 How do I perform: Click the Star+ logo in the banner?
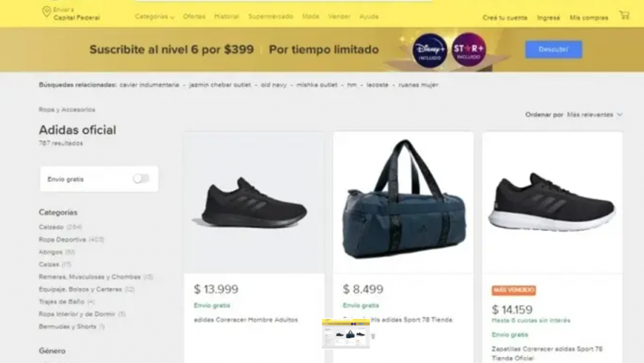pos(469,50)
